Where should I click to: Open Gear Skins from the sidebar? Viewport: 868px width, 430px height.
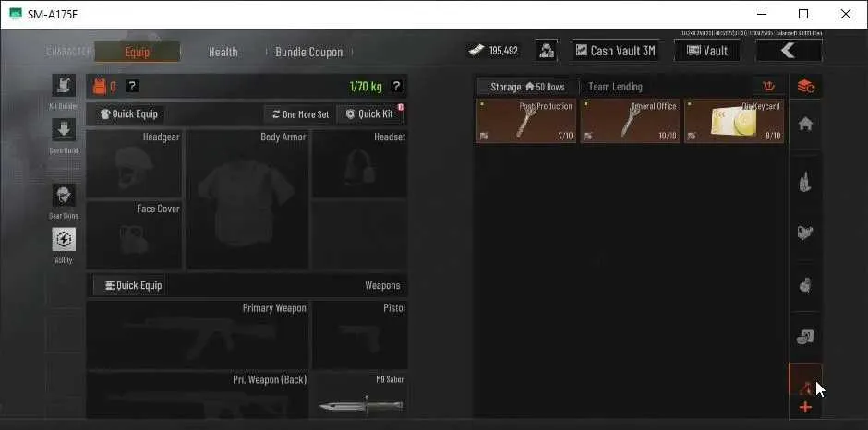64,196
